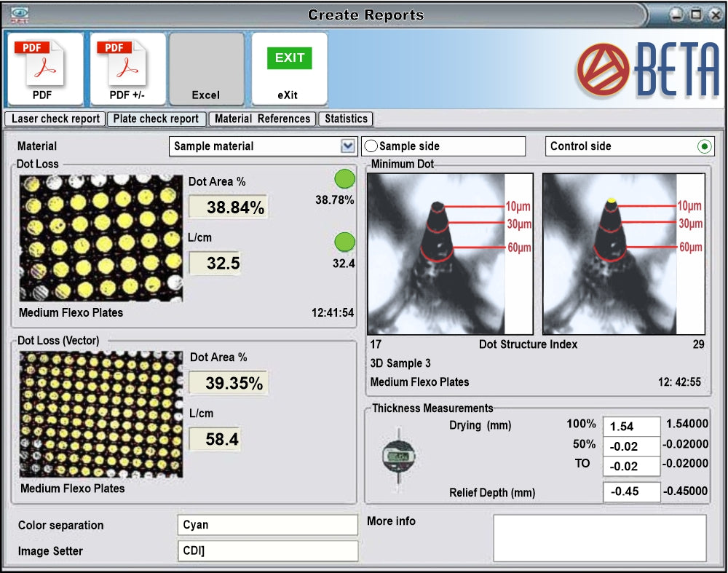This screenshot has height=573, width=728.
Task: Click the More info text box
Action: (599, 537)
